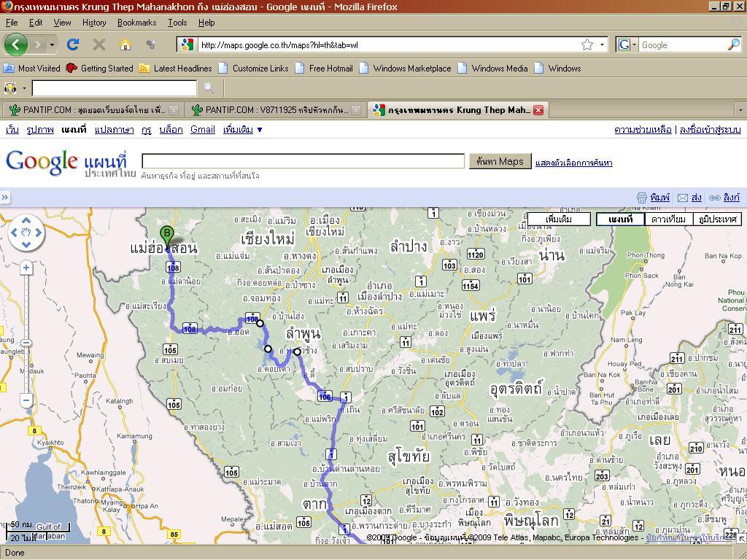Switch map to ดาวเทียม satellite view
This screenshot has height=560, width=747.
(x=668, y=219)
